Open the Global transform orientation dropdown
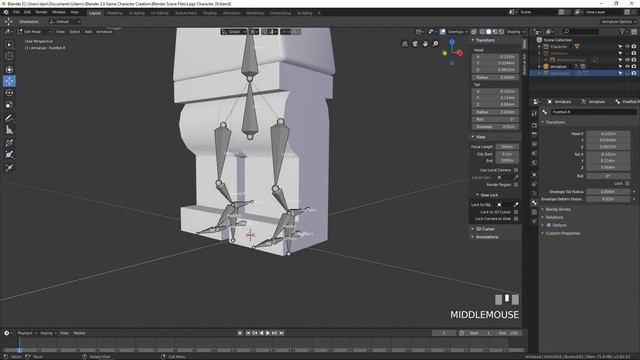 234,31
